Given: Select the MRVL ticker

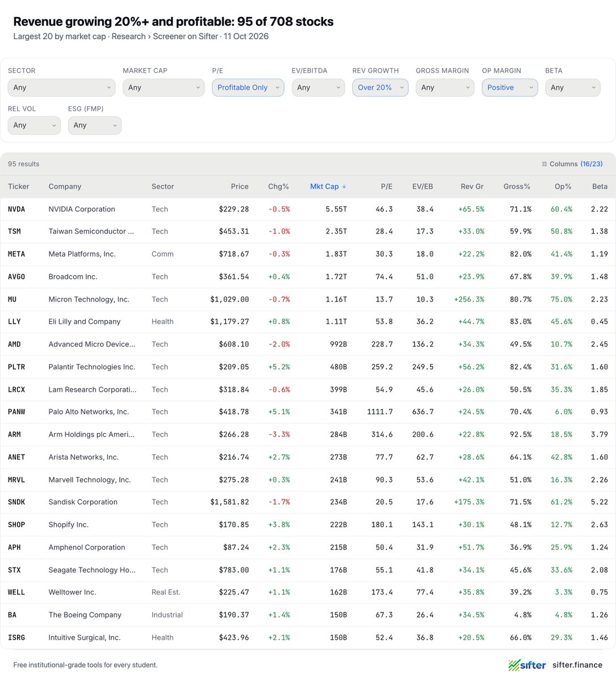Looking at the screenshot, I should [16, 480].
